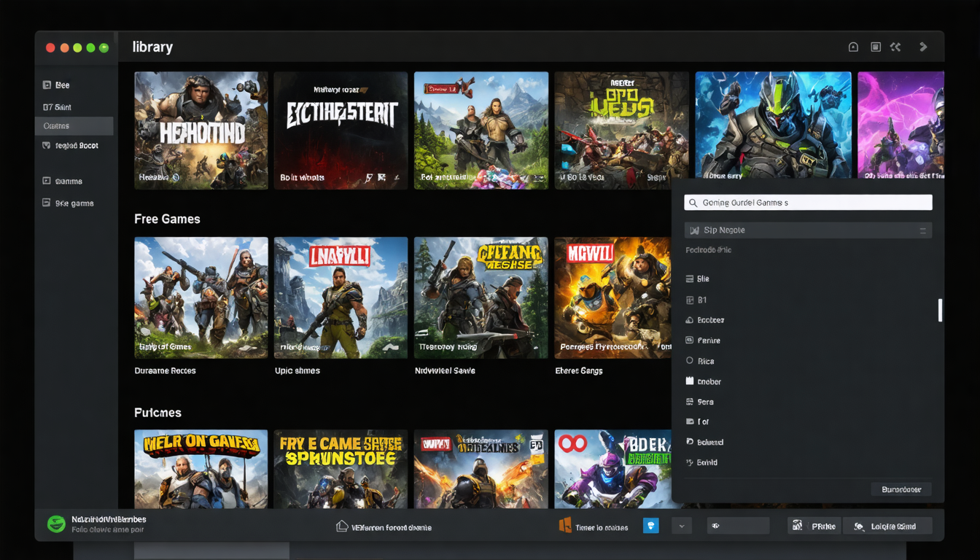Open the first game thumbnail under Free Games

click(x=201, y=297)
